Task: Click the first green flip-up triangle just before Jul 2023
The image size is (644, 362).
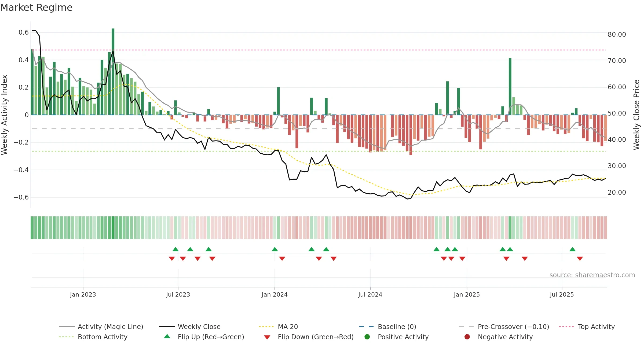Action: click(175, 249)
